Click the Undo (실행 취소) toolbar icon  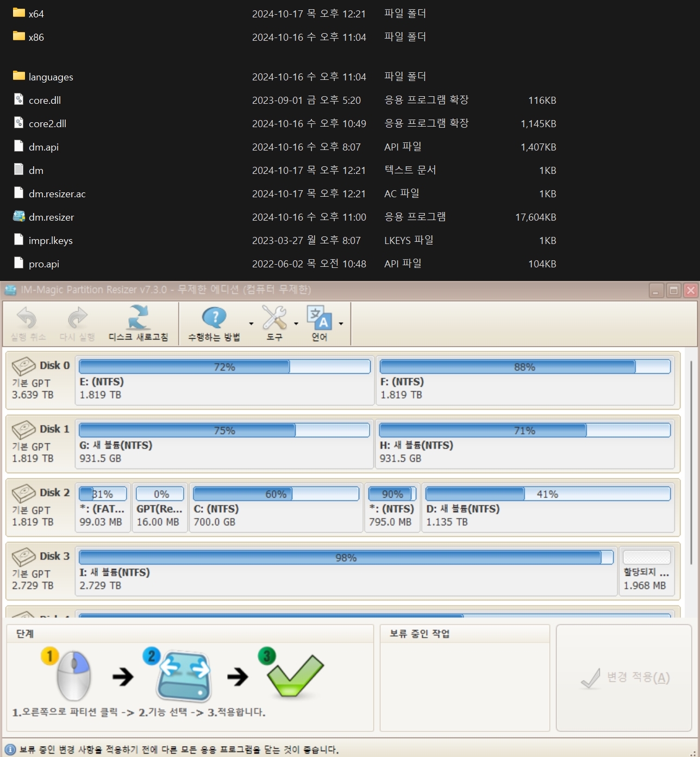[27, 318]
